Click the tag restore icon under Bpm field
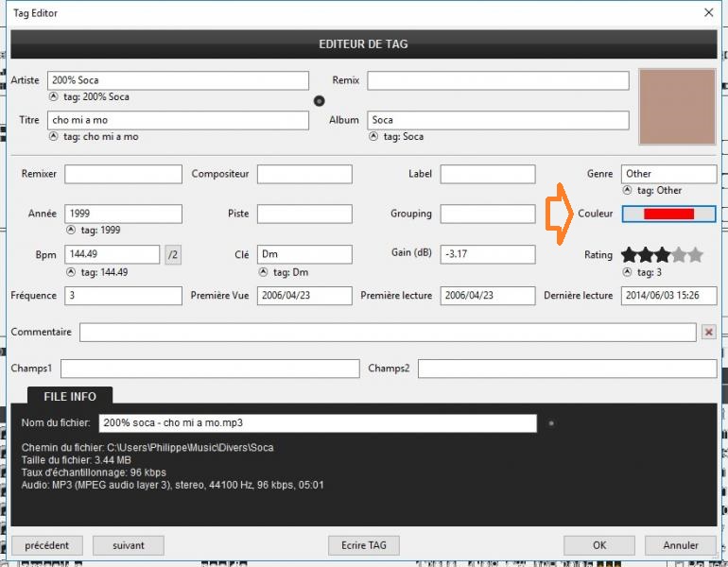 click(70, 271)
